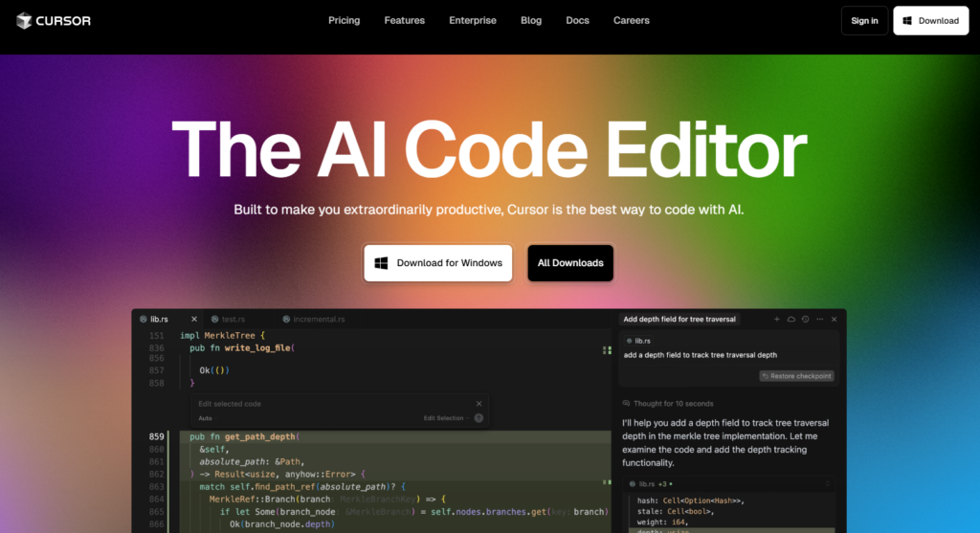980x533 pixels.
Task: Expand the lib.rs +3 code block
Action: 828,483
